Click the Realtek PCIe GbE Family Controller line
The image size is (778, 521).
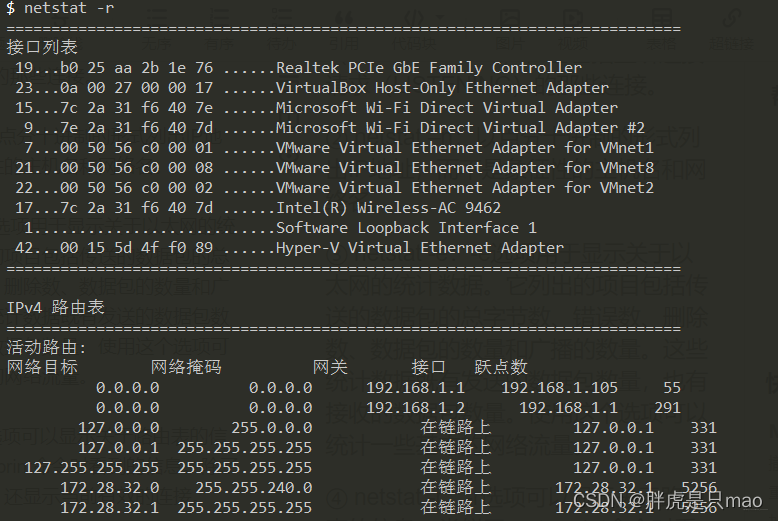coord(428,68)
